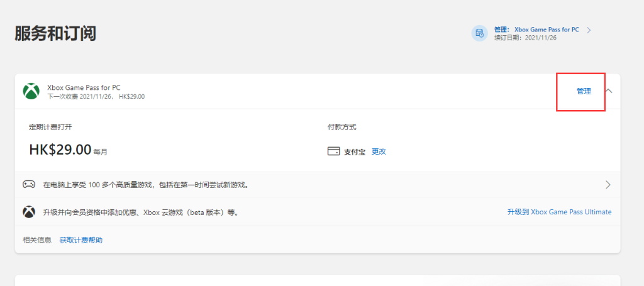Screen dimensions: 644x286
Task: Click the 定期计费打开 label
Action: coord(50,127)
